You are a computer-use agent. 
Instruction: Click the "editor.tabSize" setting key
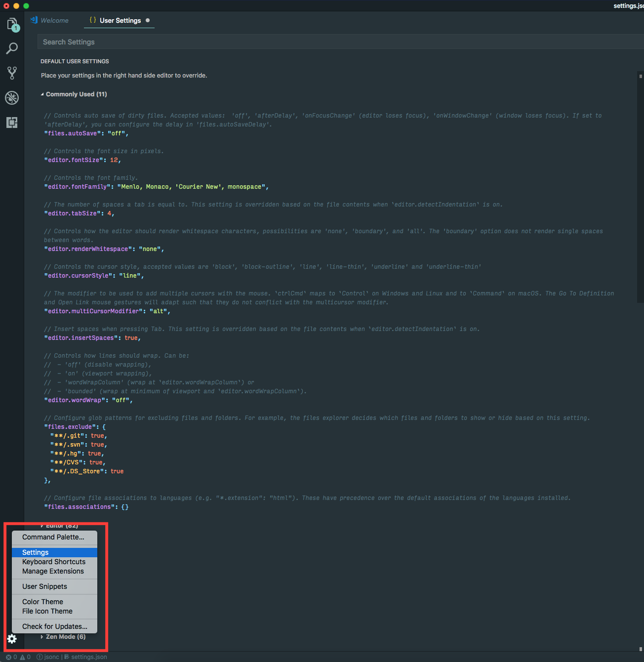click(73, 213)
